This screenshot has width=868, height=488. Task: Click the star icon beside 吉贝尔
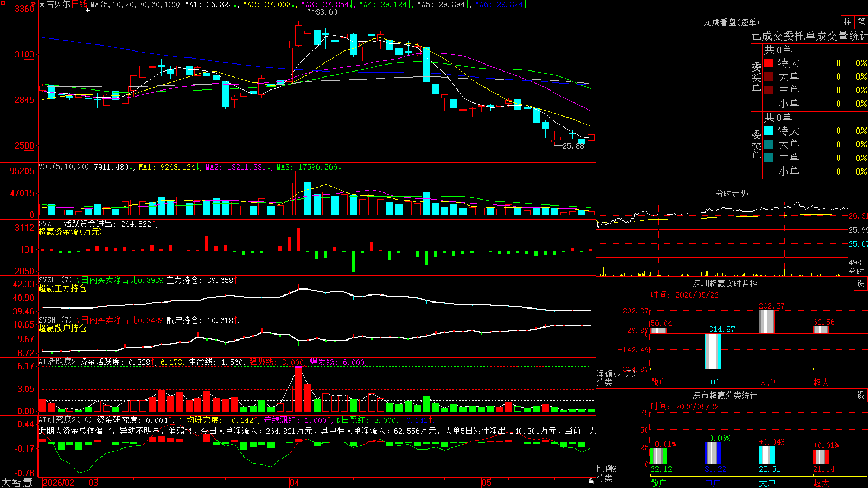42,4
